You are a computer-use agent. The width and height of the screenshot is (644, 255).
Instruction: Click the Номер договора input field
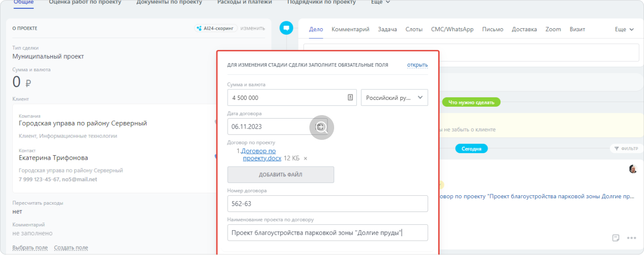point(327,204)
